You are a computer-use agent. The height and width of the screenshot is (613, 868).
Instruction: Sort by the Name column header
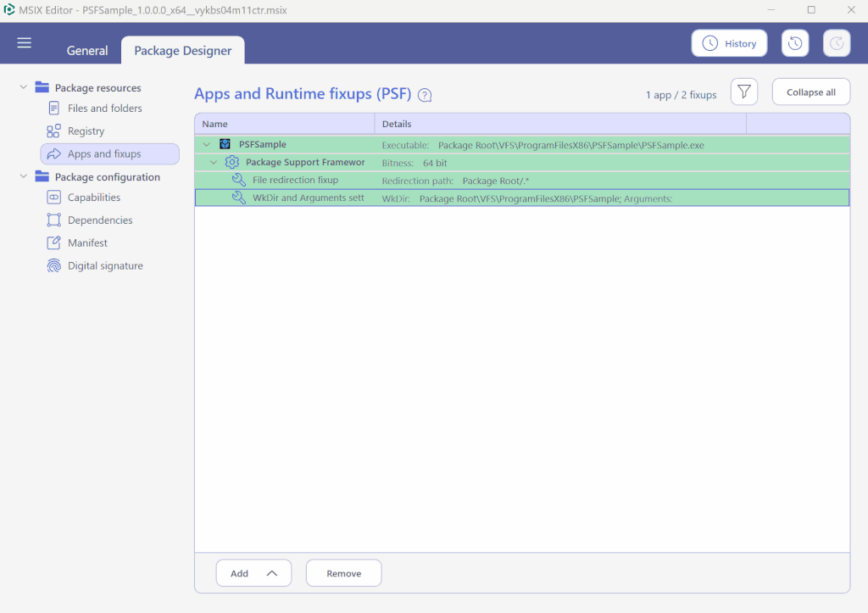(285, 124)
